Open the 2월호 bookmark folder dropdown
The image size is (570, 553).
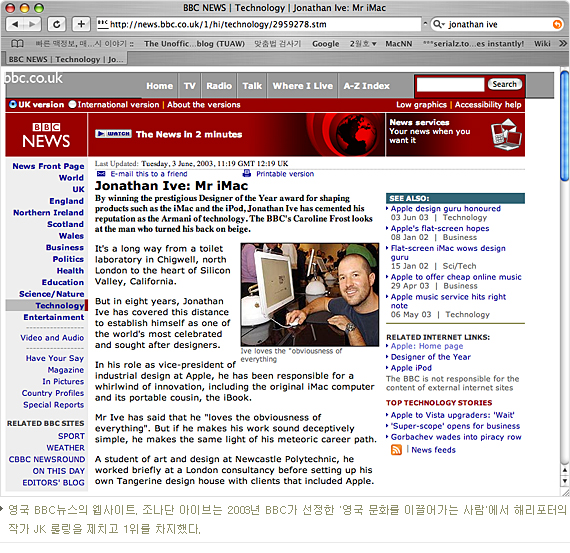tap(363, 44)
